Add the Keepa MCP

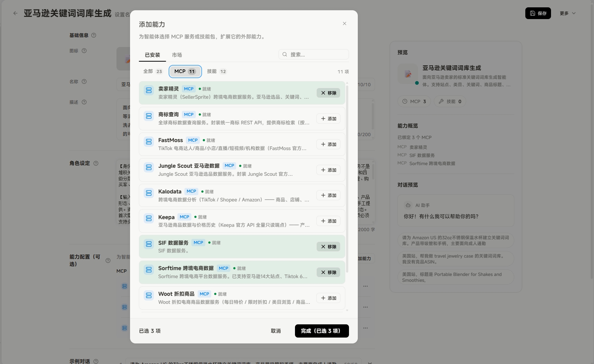[x=328, y=221]
